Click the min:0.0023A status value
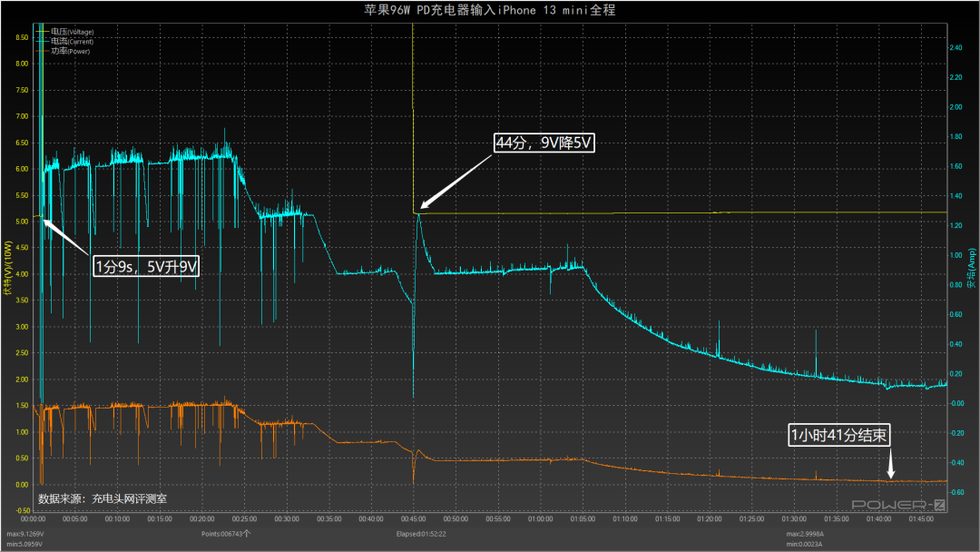 804,544
